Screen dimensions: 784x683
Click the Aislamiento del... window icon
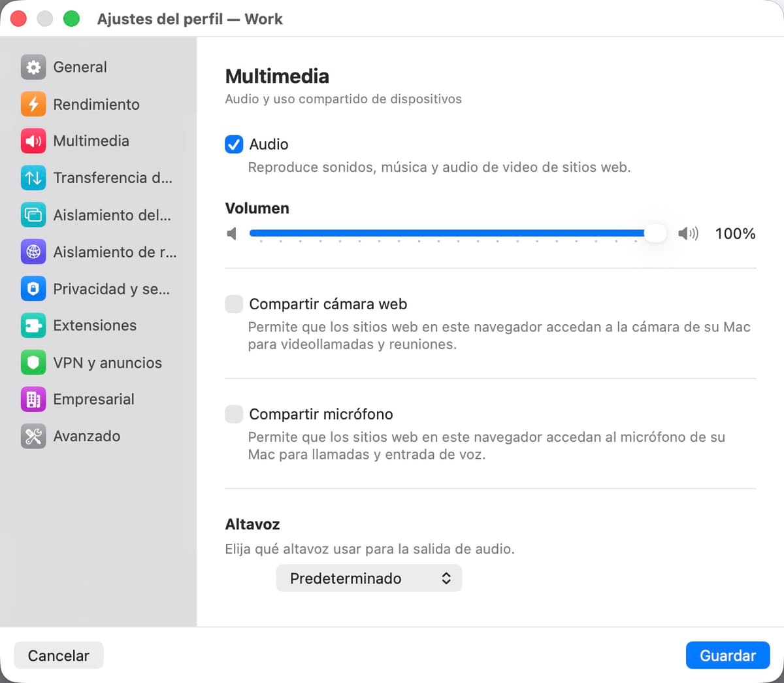tap(33, 214)
